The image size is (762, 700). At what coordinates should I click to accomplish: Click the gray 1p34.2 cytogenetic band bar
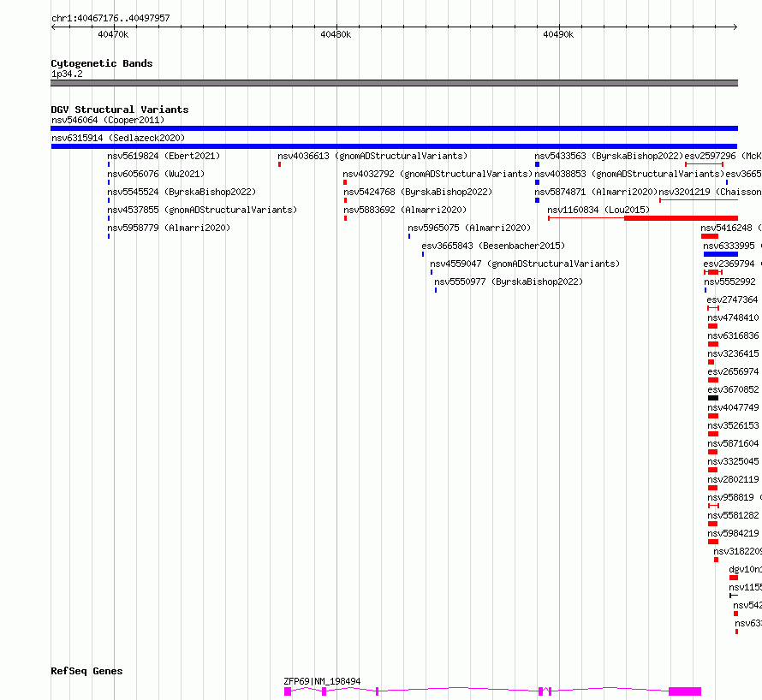click(394, 83)
